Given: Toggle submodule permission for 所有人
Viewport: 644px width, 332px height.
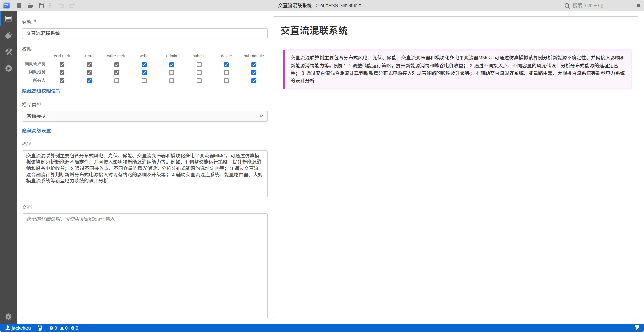Looking at the screenshot, I should point(254,81).
